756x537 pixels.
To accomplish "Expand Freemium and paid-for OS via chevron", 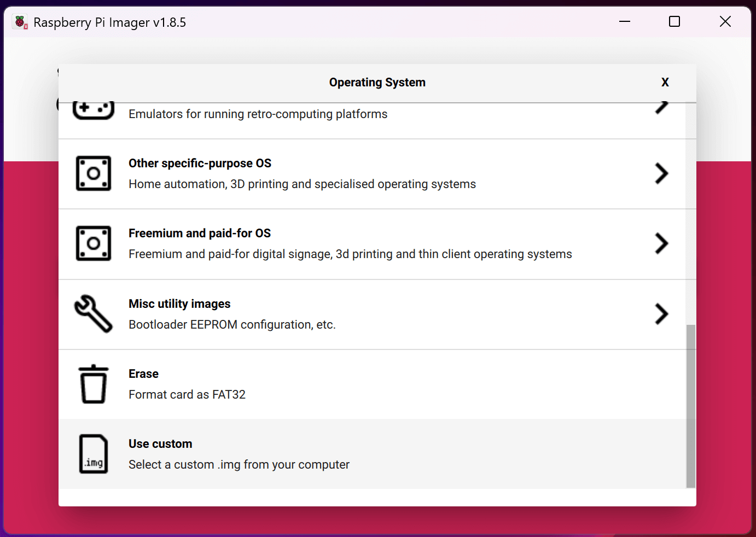I will [x=661, y=243].
